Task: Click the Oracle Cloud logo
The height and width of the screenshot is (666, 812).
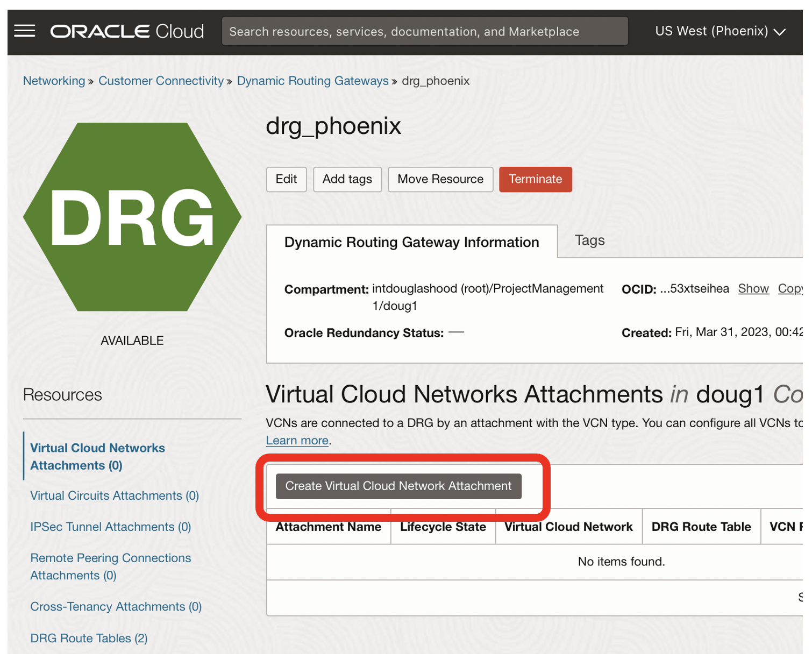Action: (x=127, y=31)
